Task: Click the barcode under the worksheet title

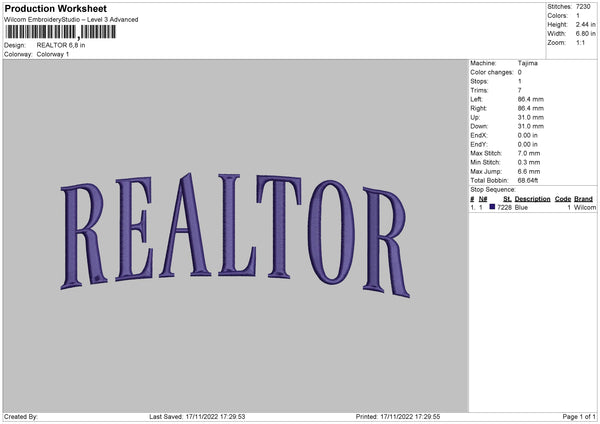Action: point(60,32)
